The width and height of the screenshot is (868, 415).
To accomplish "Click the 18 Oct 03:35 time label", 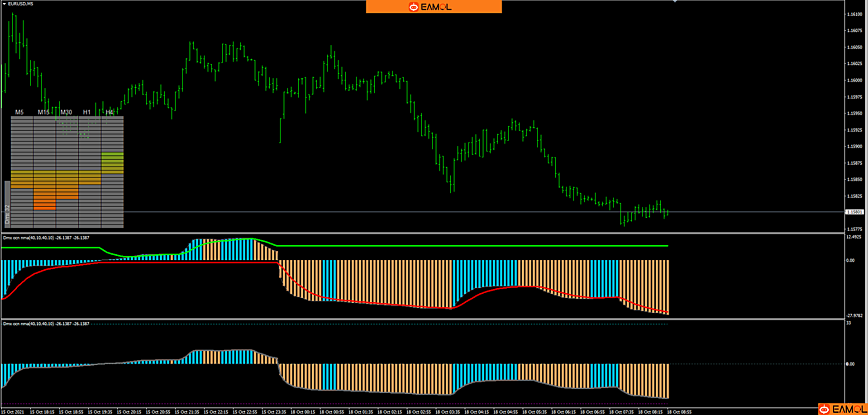I will point(448,412).
